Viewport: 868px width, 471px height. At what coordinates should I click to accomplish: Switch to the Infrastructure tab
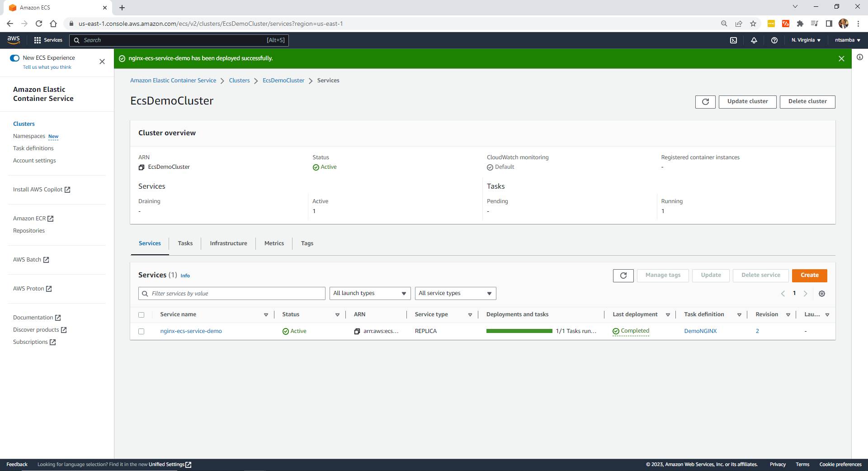click(x=228, y=243)
